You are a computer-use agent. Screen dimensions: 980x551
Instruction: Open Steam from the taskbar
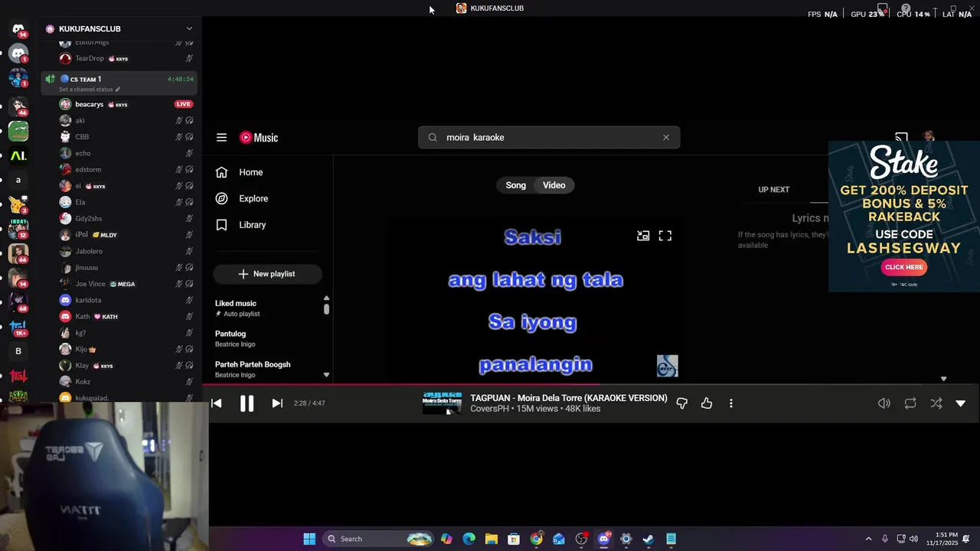coord(648,539)
